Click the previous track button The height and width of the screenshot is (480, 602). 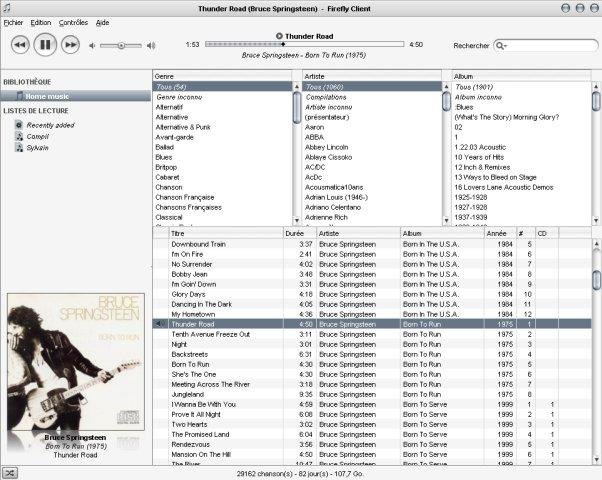(x=20, y=45)
